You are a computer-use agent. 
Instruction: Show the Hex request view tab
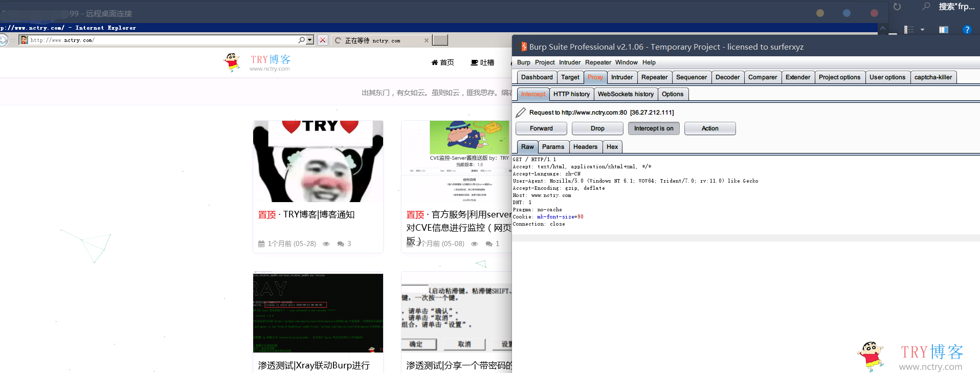click(x=612, y=147)
